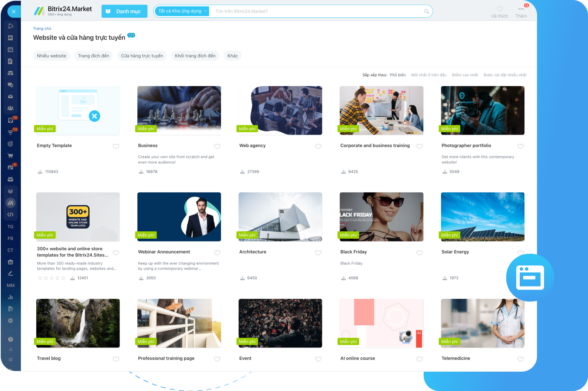588x391 pixels.
Task: Click the search magnifier icon
Action: [426, 12]
